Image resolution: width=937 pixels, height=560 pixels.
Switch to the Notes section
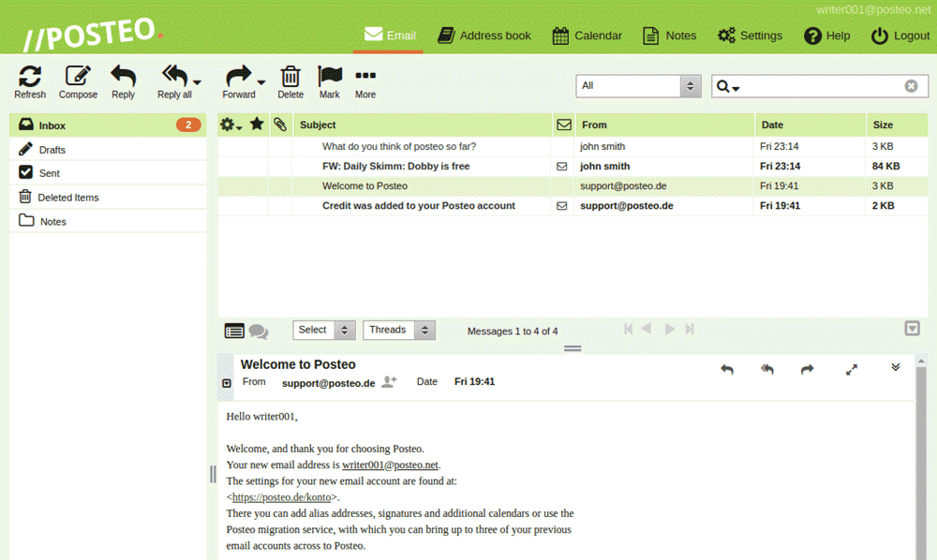(669, 36)
